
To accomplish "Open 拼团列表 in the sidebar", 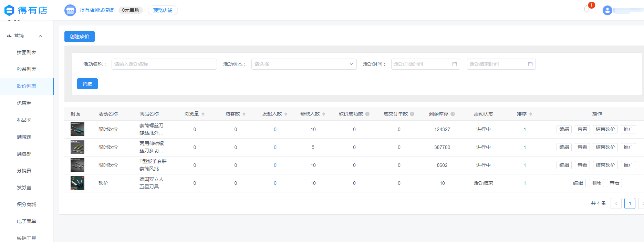I will tap(27, 52).
